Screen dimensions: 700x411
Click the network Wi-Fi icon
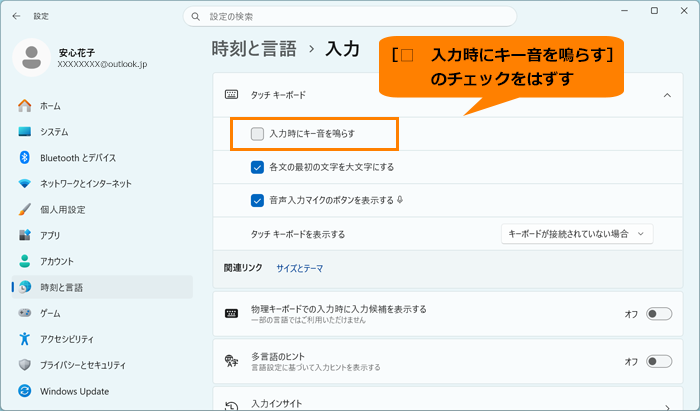[25, 183]
